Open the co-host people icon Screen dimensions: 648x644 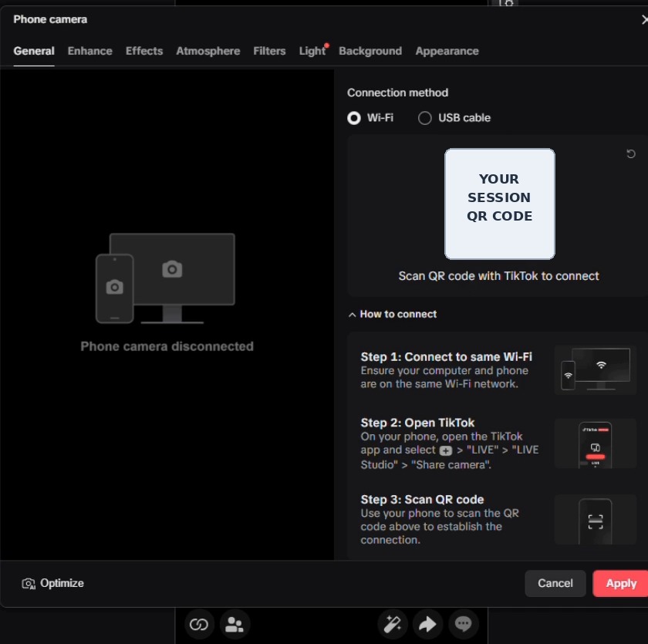pyautogui.click(x=235, y=624)
